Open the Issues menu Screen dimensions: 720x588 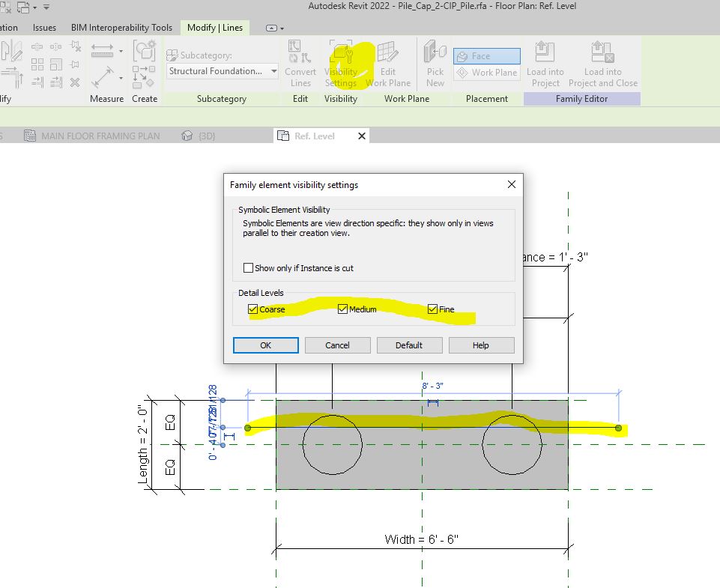click(44, 27)
